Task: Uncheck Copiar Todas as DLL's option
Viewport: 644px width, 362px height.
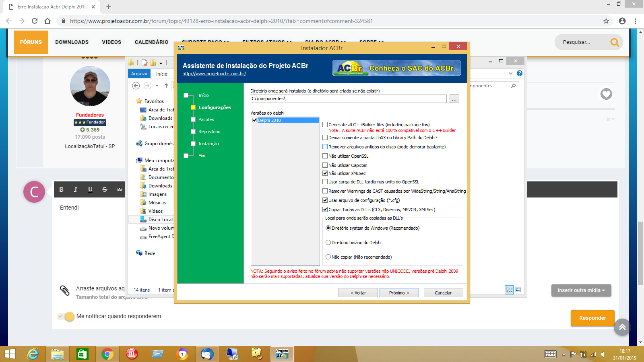Action: (x=325, y=210)
